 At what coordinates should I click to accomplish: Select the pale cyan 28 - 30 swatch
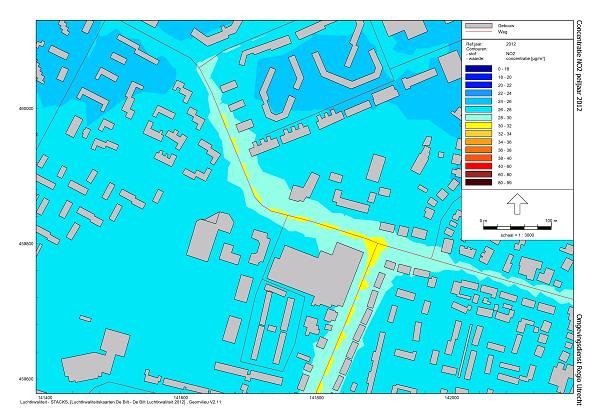(479, 118)
